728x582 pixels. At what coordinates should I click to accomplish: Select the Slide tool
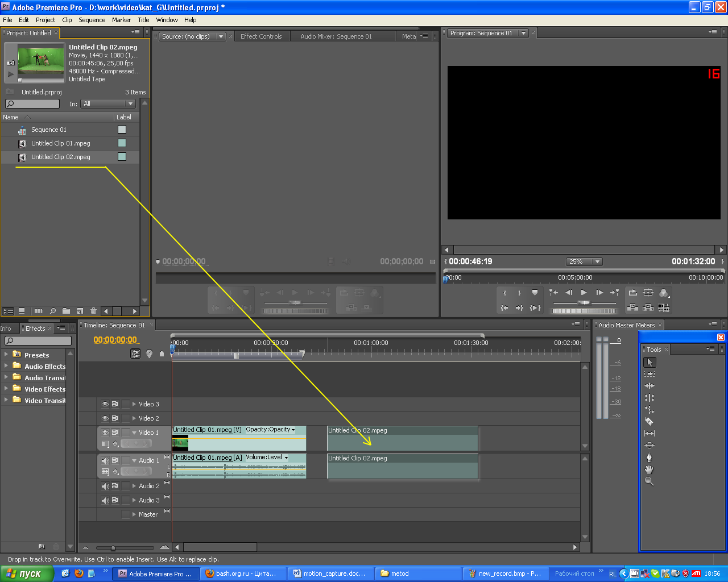(650, 446)
